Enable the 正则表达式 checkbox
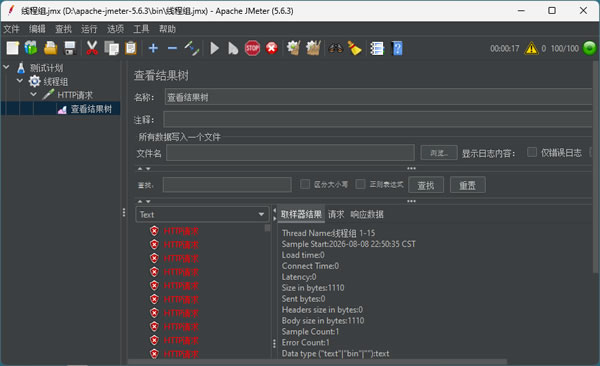Viewport: 600px width, 366px height. coord(360,184)
